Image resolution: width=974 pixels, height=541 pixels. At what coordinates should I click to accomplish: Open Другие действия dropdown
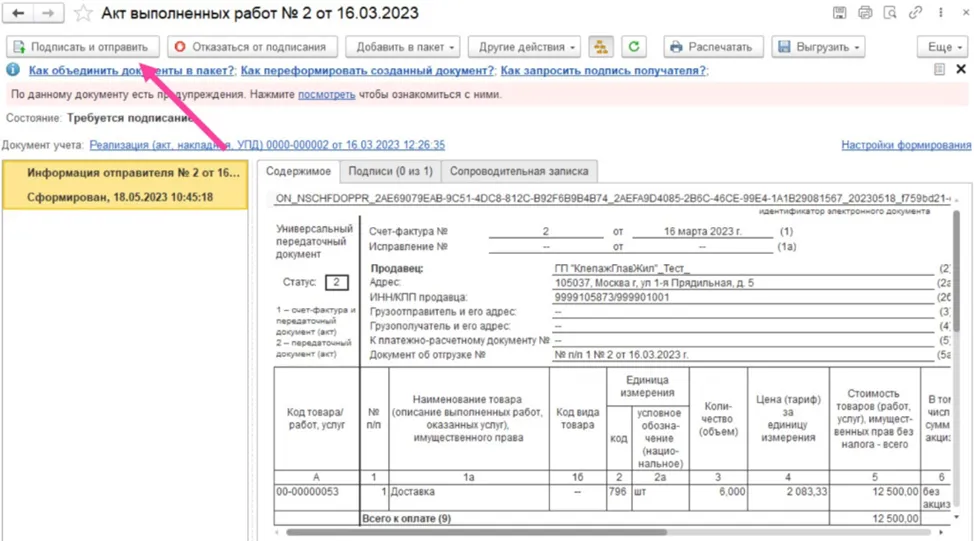click(524, 47)
